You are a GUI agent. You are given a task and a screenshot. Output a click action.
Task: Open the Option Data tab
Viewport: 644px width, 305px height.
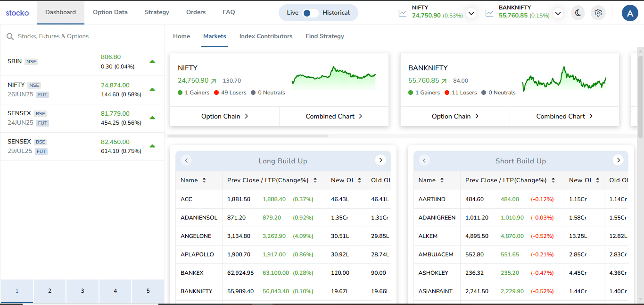click(110, 12)
